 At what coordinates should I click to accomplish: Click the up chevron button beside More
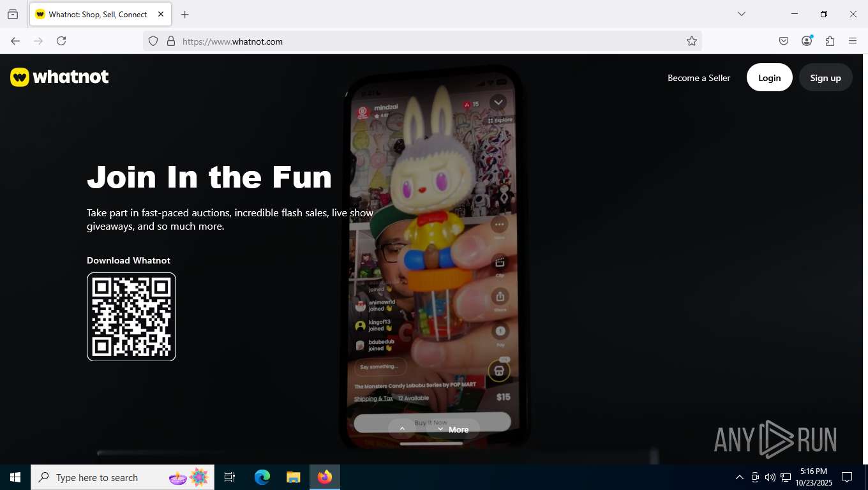pyautogui.click(x=402, y=429)
